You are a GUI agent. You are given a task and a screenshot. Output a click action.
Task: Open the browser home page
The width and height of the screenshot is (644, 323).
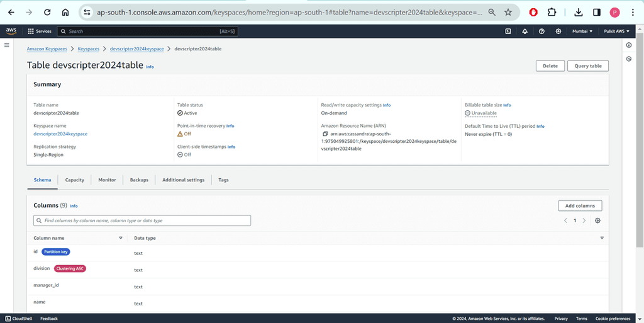click(x=65, y=13)
